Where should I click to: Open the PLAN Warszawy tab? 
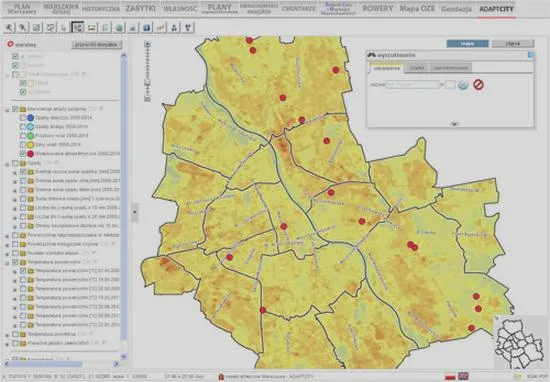coord(21,9)
